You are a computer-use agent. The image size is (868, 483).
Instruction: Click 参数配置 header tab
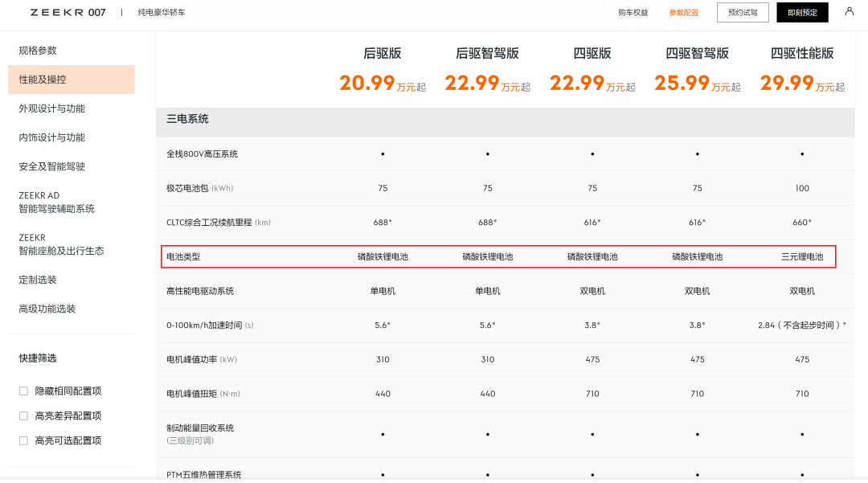point(683,13)
